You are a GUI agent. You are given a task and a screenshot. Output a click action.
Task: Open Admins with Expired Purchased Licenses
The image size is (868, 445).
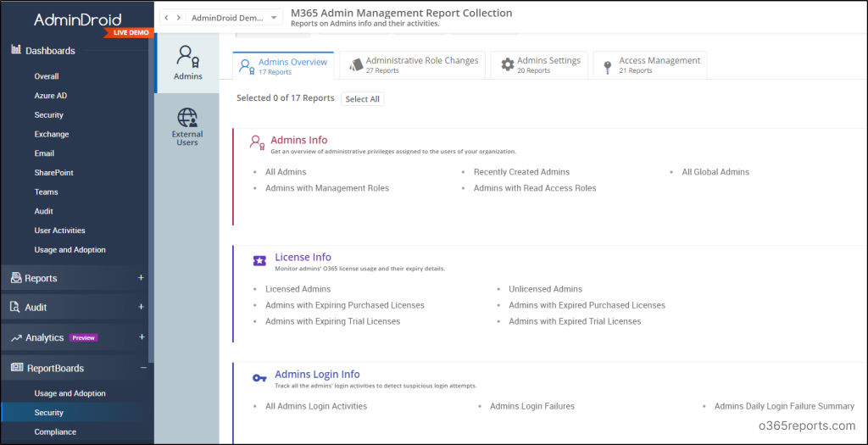tap(587, 305)
